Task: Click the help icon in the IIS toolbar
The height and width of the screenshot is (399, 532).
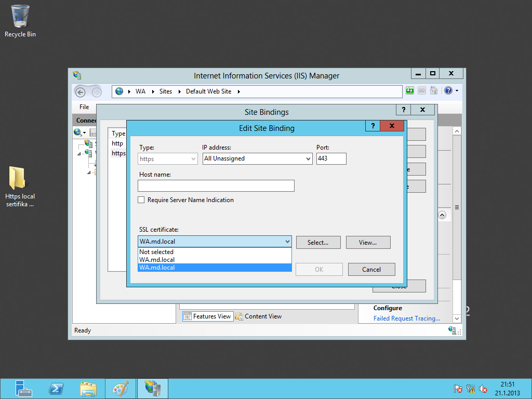Action: (448, 91)
